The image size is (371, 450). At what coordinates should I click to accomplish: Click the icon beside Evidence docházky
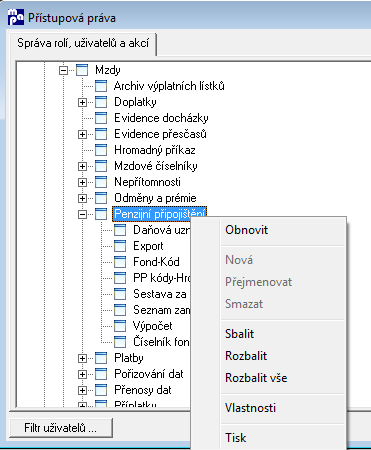[x=101, y=118]
